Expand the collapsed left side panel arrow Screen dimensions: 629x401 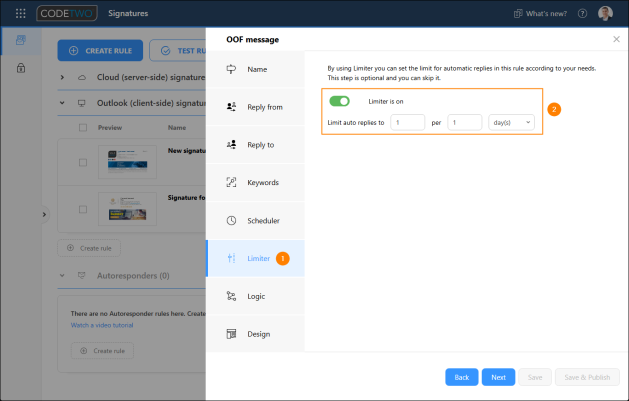point(45,215)
